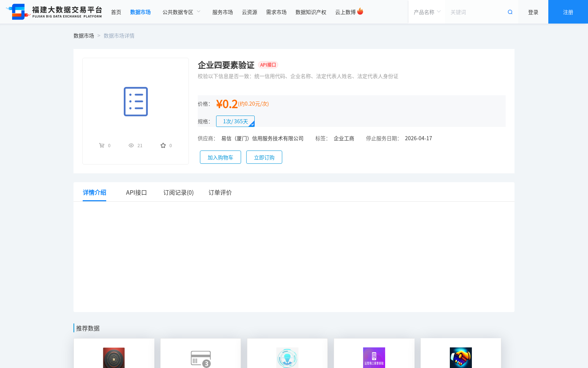Open 云资源 in the navigation bar
This screenshot has width=588, height=368.
[250, 12]
